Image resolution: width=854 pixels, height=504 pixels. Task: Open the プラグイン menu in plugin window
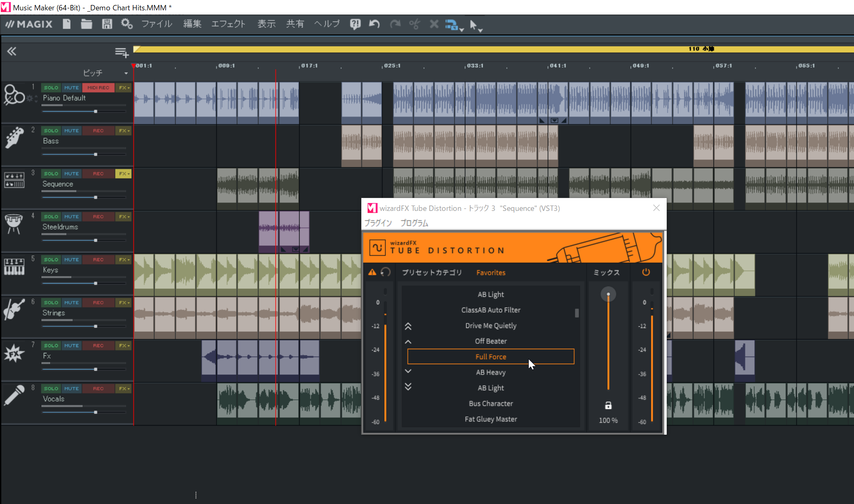coord(378,223)
